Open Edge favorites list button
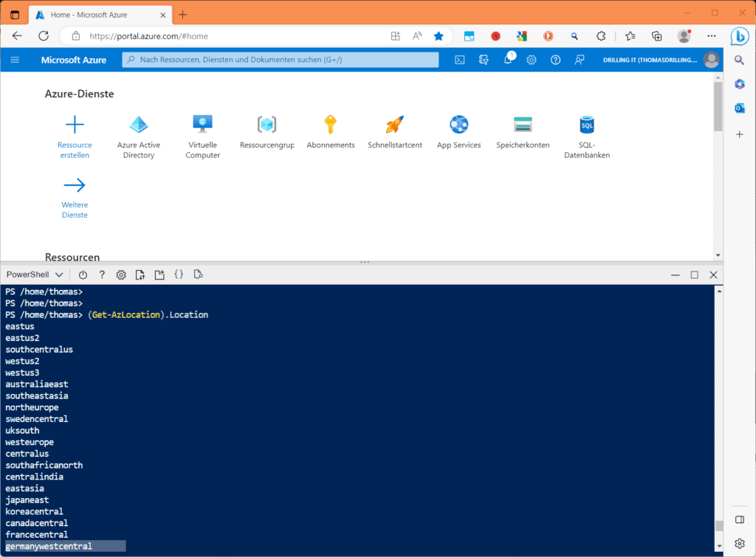The height and width of the screenshot is (557, 756). pyautogui.click(x=630, y=36)
